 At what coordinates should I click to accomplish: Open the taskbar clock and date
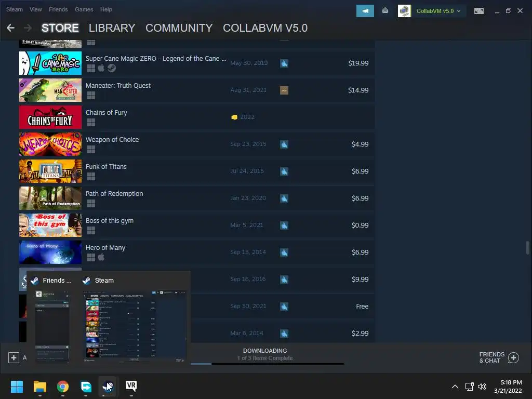pyautogui.click(x=508, y=387)
